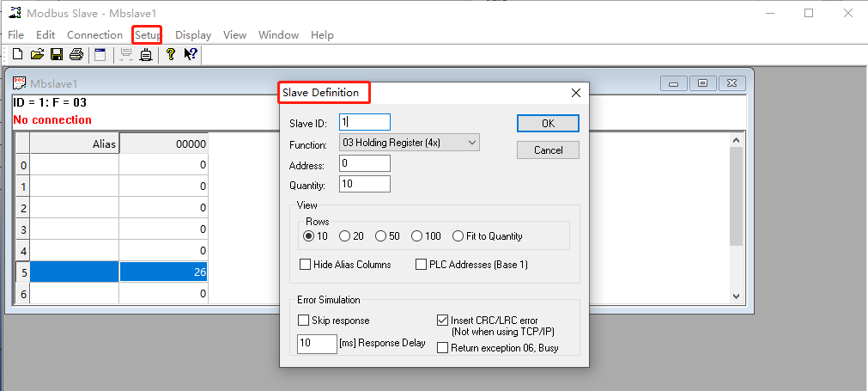Open the Function dropdown list
Viewport: 868px width, 391px height.
[x=409, y=143]
